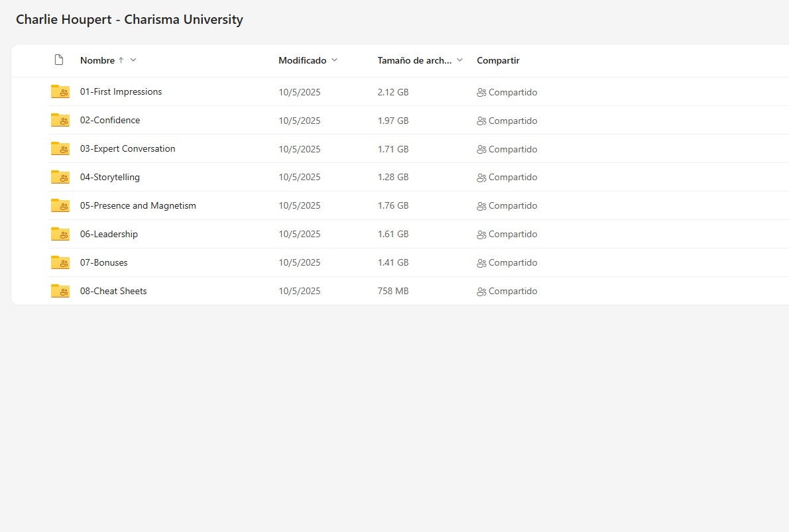Click the 05-Presence and Magnetism folder icon

point(60,206)
